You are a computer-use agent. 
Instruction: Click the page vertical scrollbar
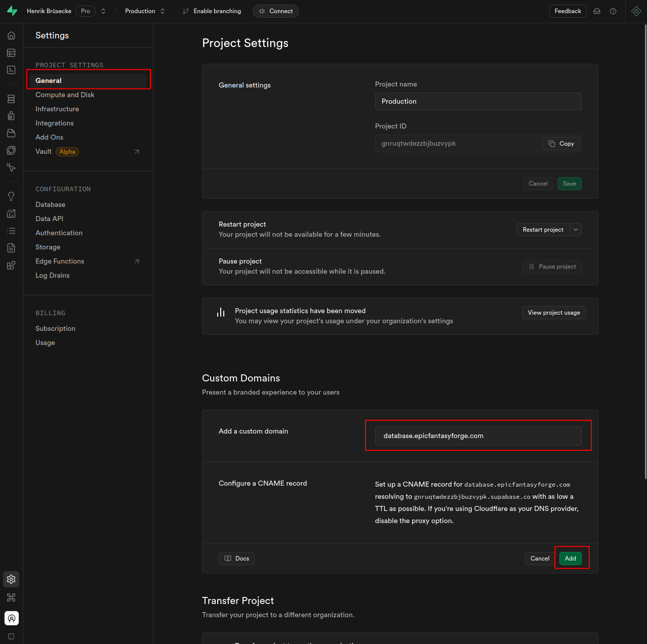tap(645, 251)
